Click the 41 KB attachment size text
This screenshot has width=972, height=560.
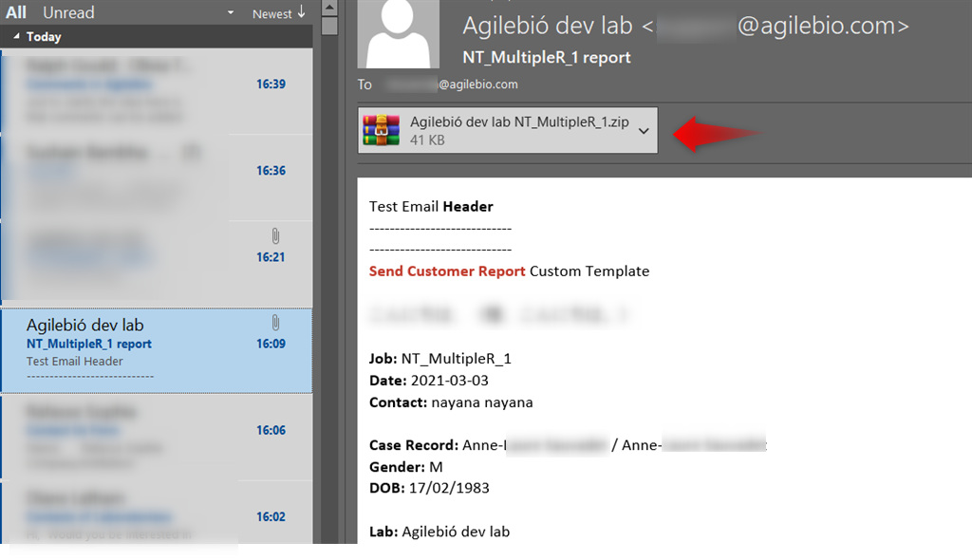[x=427, y=140]
